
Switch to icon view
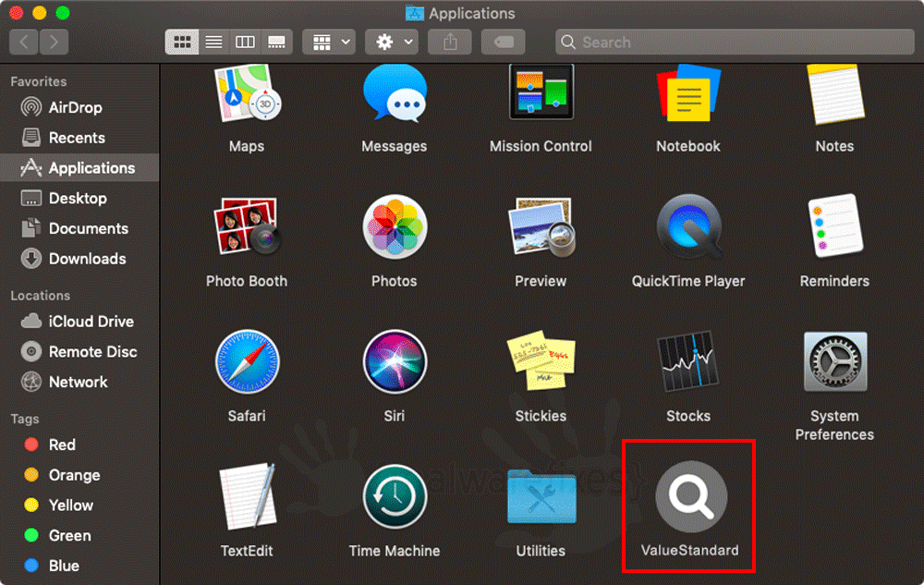(x=181, y=42)
